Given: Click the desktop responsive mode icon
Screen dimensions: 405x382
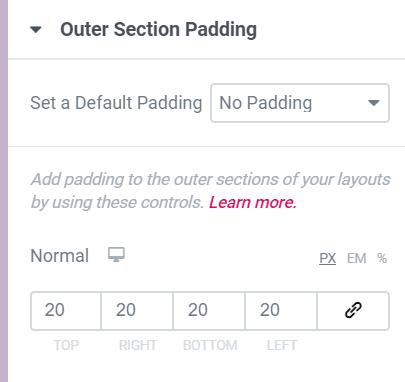Looking at the screenshot, I should [x=116, y=255].
